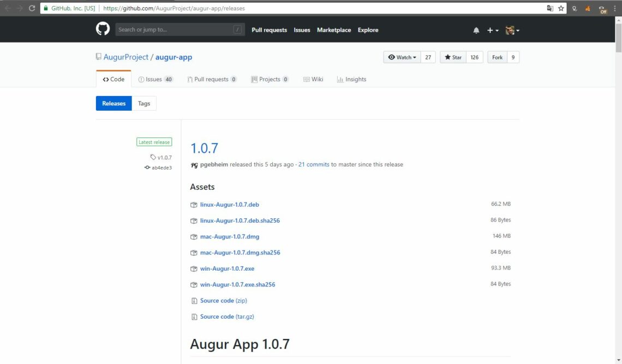The image size is (622, 364).
Task: Fork the augur-app repository
Action: click(498, 57)
